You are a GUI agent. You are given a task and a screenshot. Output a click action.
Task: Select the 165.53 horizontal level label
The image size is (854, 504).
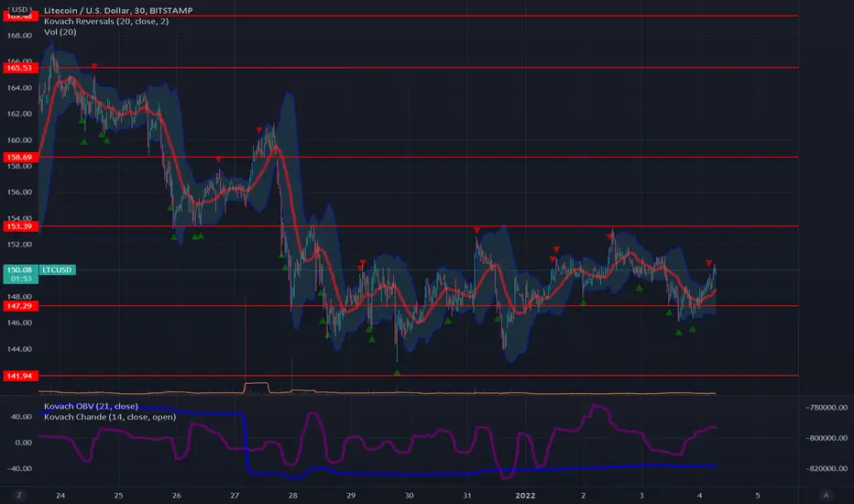20,68
